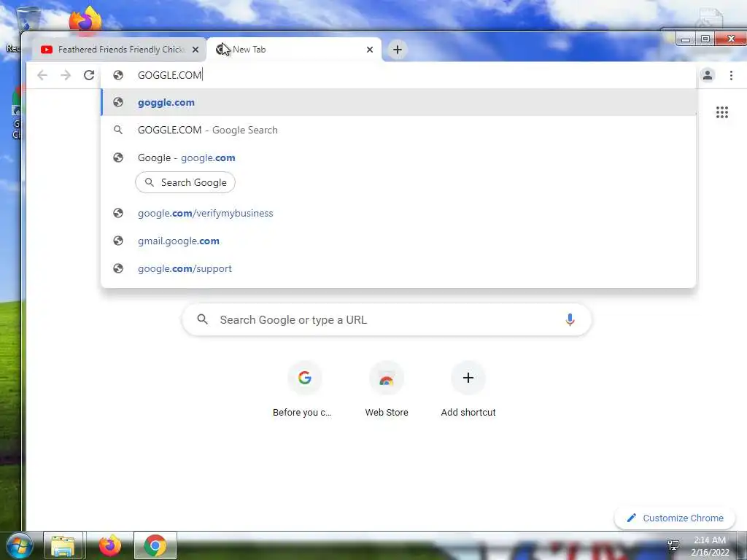Click the network icon in system tray
Viewport: 747px width, 560px height.
coord(673,545)
